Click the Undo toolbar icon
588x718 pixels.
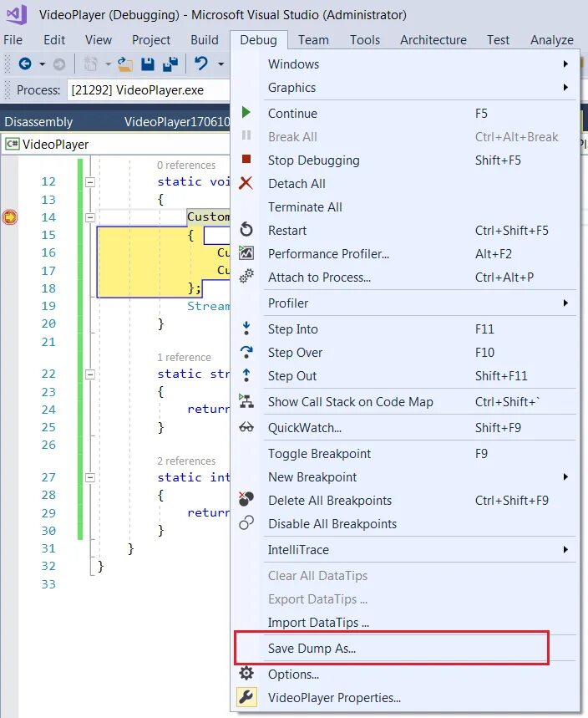point(201,64)
